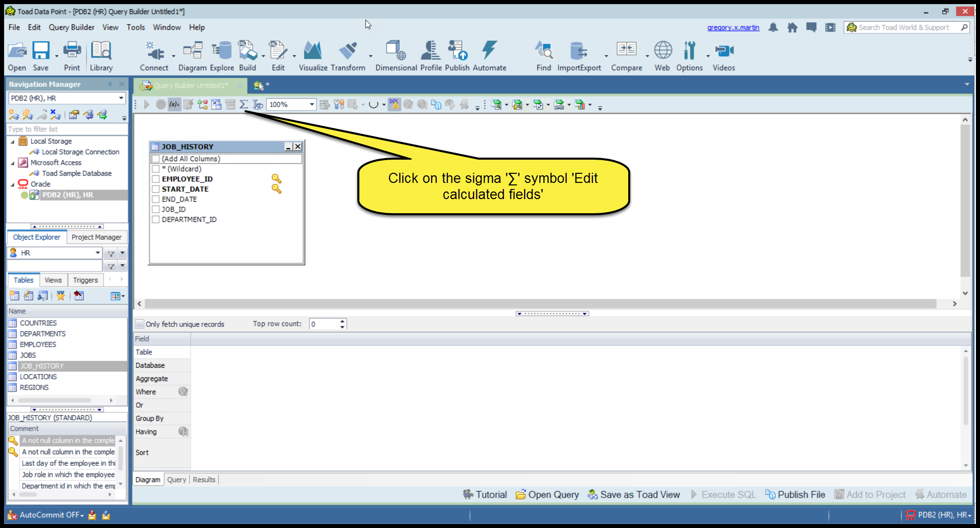Click the gregory.x.martin account link

click(733, 27)
